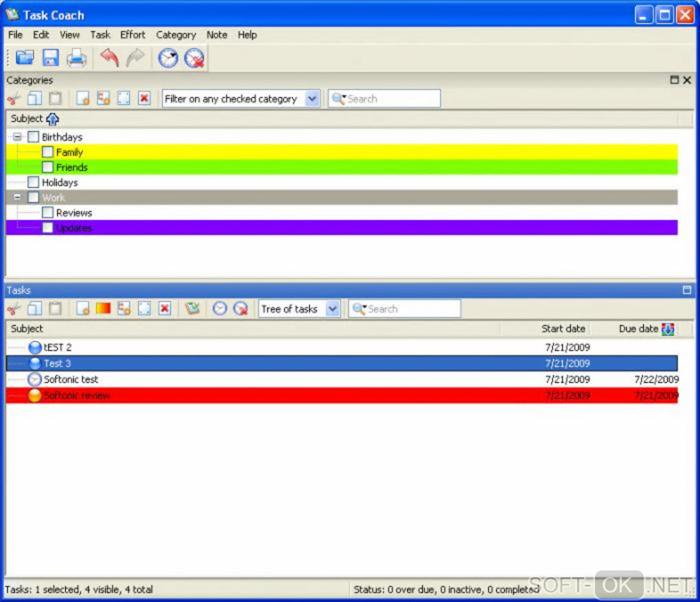The width and height of the screenshot is (700, 602).
Task: Add new subtask in Tasks toolbar
Action: (x=124, y=309)
